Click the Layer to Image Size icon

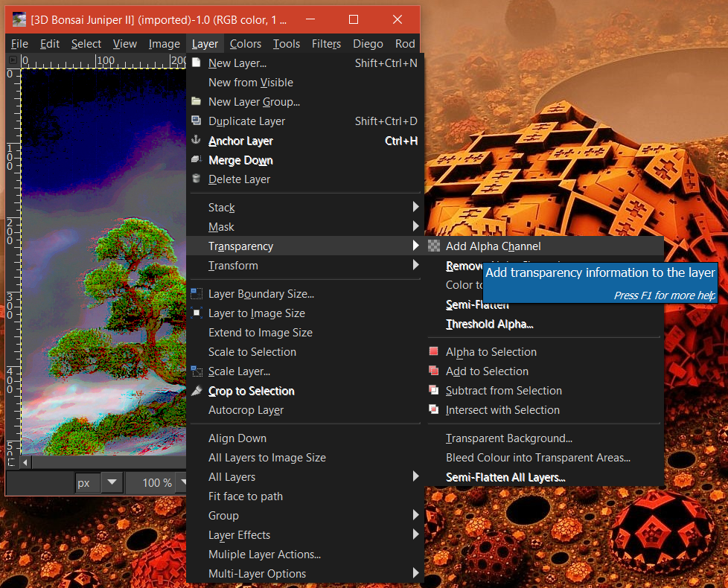[197, 313]
